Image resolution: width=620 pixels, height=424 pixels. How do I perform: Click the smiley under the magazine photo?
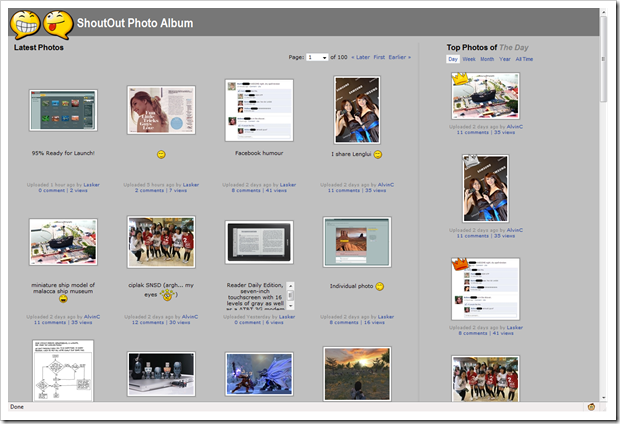[x=161, y=154]
